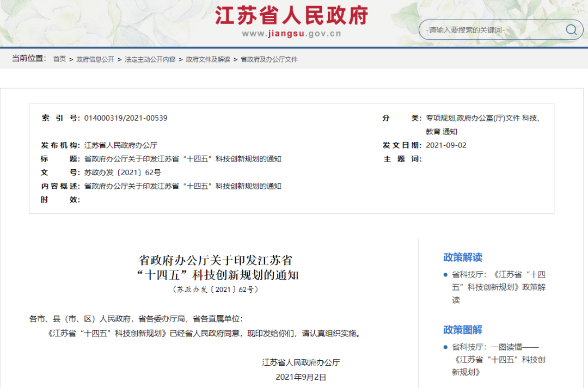588x388 pixels.
Task: Click the bullet beside the 一图读懂 link
Action: click(445, 347)
